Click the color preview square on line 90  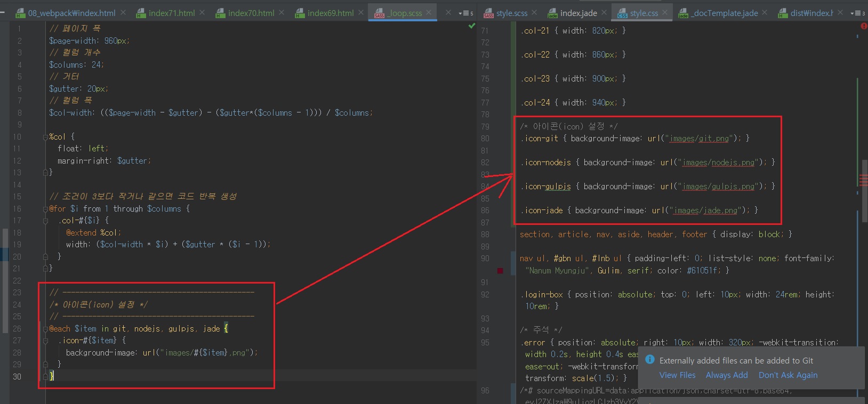(500, 271)
